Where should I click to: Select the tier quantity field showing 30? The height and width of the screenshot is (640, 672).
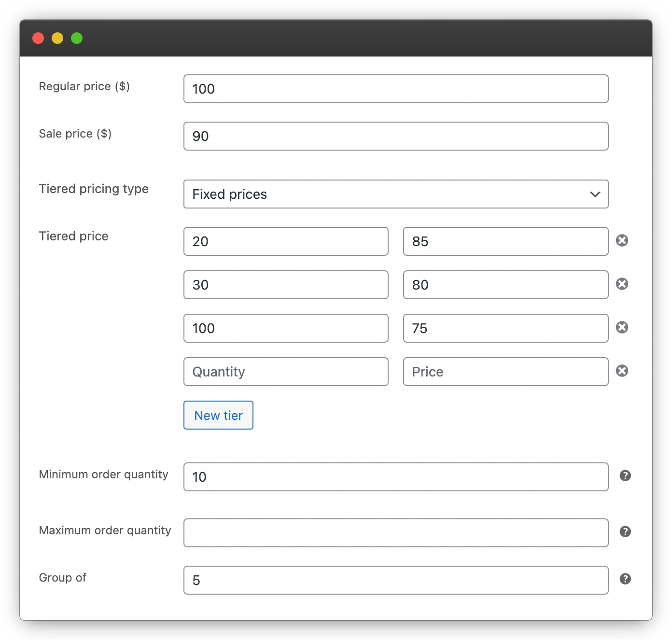286,285
